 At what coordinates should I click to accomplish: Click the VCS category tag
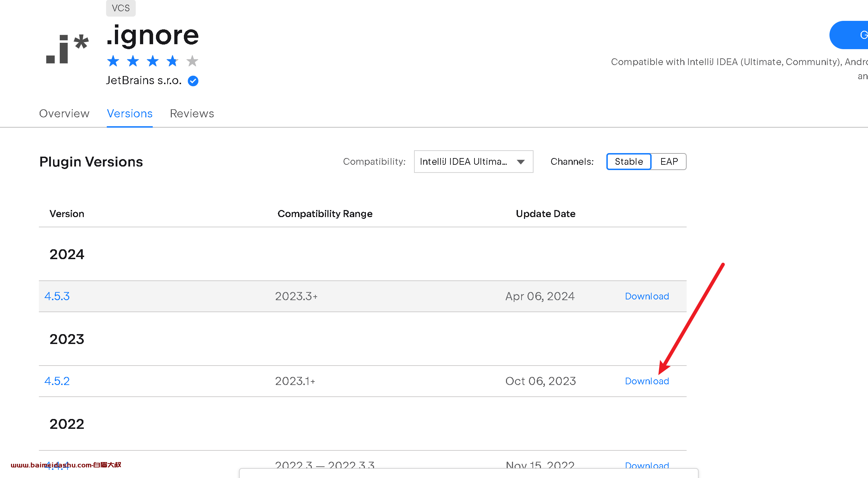[121, 8]
